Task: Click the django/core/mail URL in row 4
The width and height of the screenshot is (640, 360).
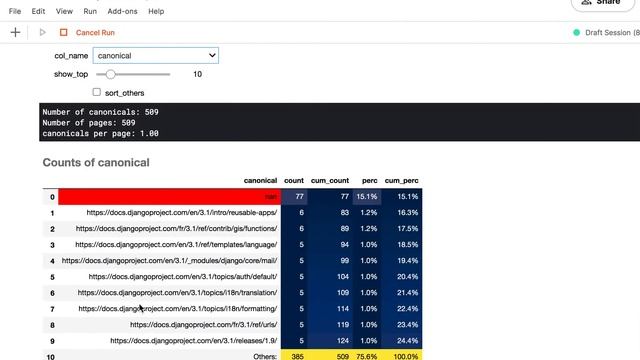Action: coord(169,260)
